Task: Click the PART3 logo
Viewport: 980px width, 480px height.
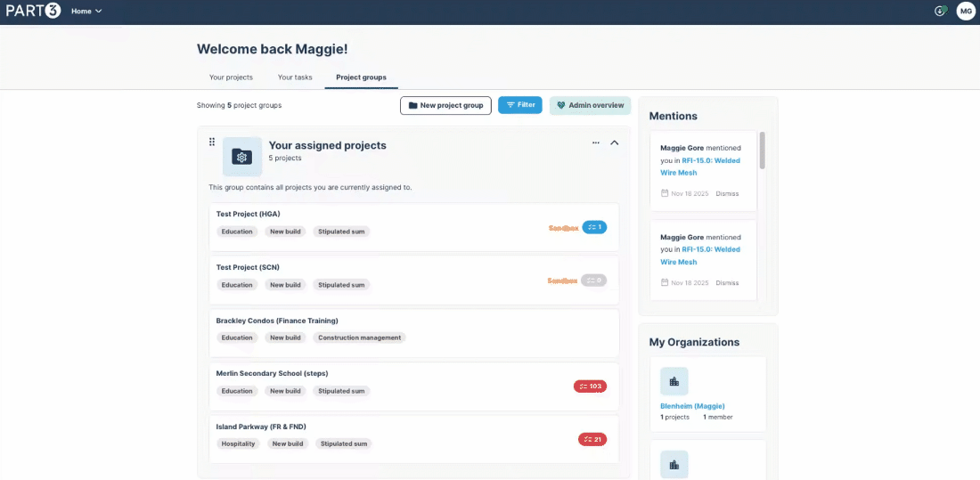Action: (33, 12)
